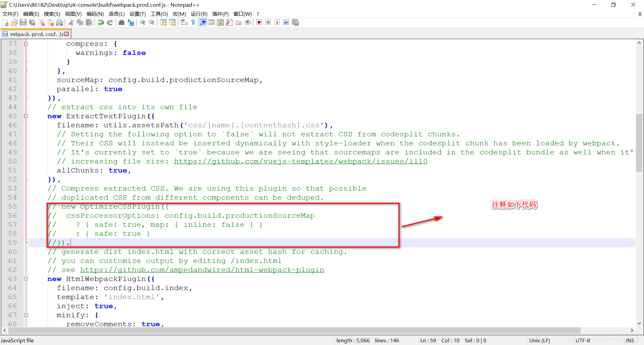Viewport: 644px width, 345px height.
Task: Open the 插件(P) menu
Action: [x=221, y=14]
